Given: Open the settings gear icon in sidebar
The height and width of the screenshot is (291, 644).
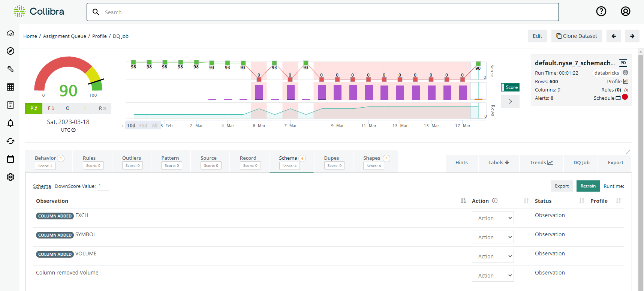Looking at the screenshot, I should [x=10, y=177].
